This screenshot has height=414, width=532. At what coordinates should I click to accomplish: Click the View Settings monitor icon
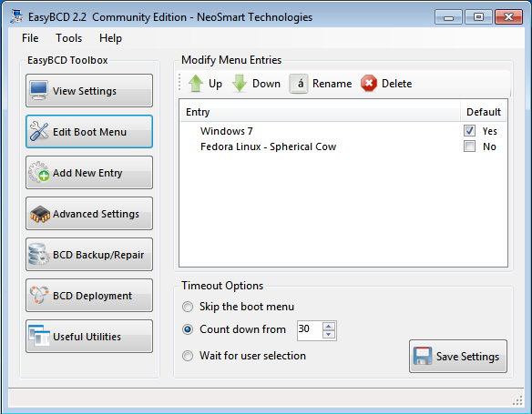(x=38, y=90)
